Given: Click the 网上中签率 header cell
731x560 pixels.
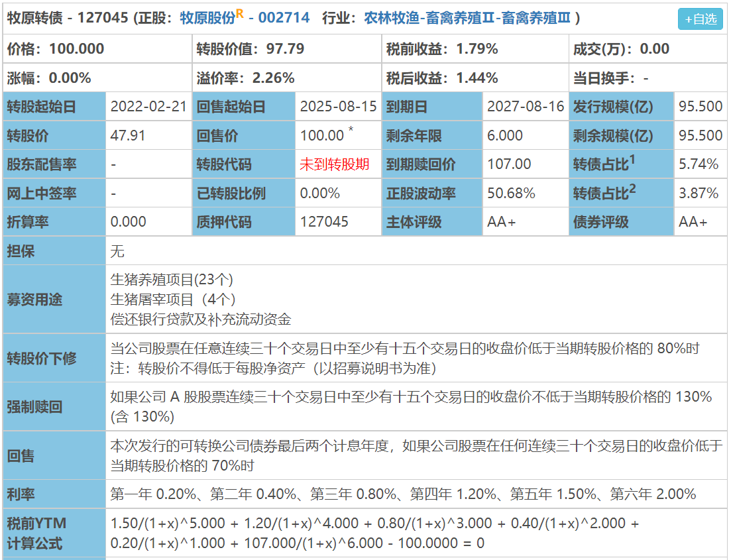Looking at the screenshot, I should point(54,193).
